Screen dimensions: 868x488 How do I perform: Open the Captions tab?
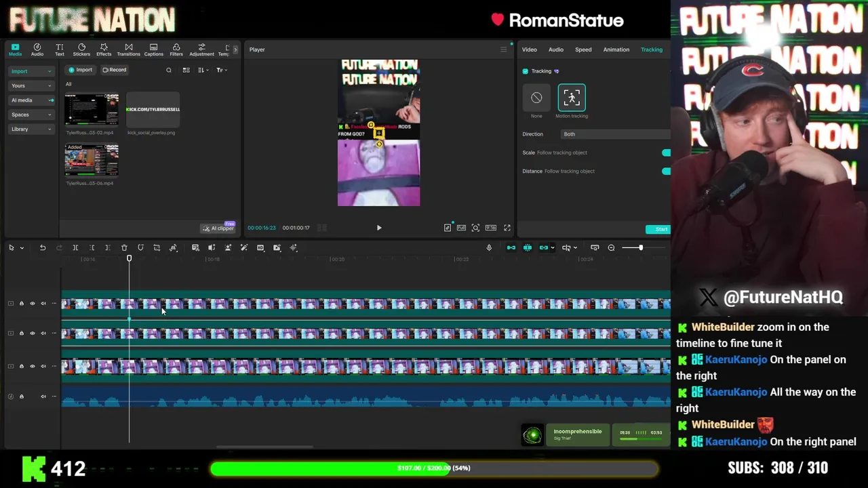coord(153,49)
